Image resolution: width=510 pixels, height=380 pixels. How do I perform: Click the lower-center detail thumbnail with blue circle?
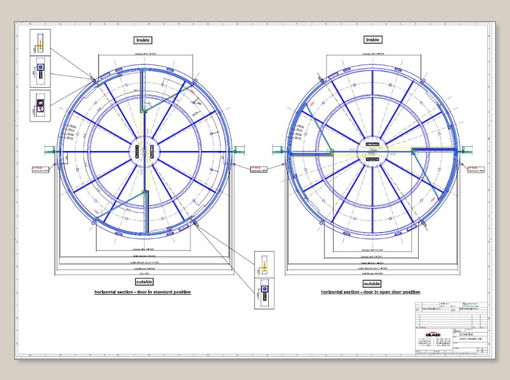click(264, 294)
